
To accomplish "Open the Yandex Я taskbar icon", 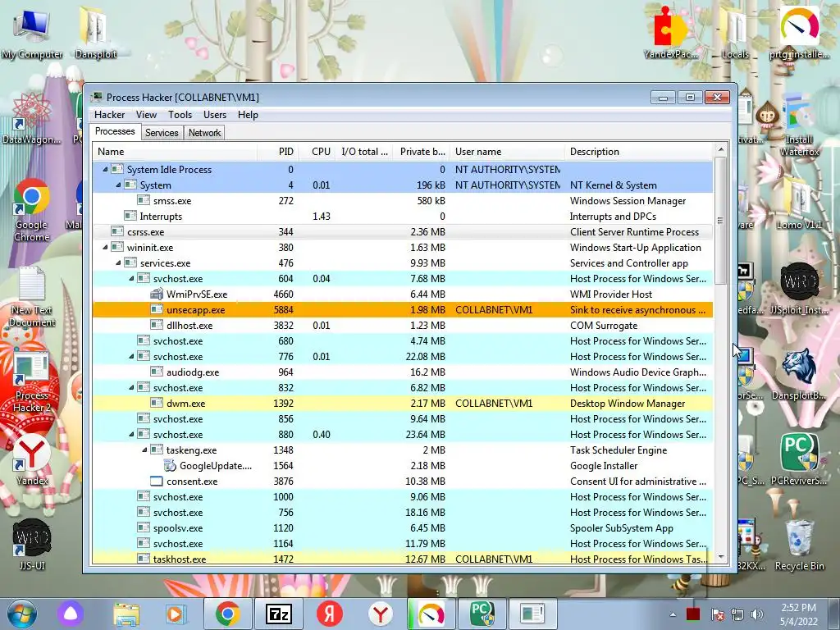I will point(330,614).
